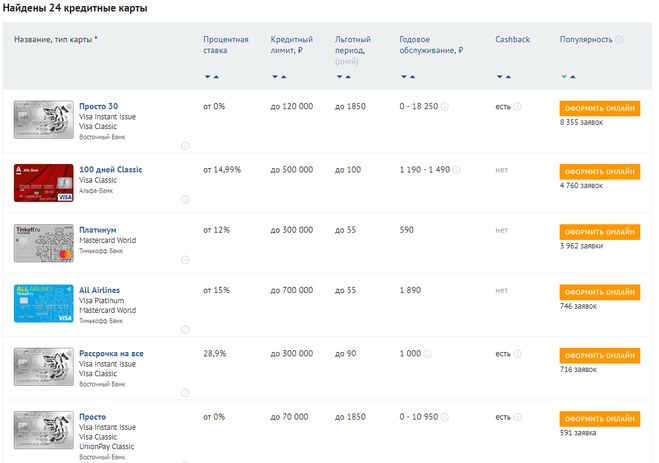Open cashback info icon in Просто 30 row
This screenshot has width=659, height=463.
coord(518,107)
